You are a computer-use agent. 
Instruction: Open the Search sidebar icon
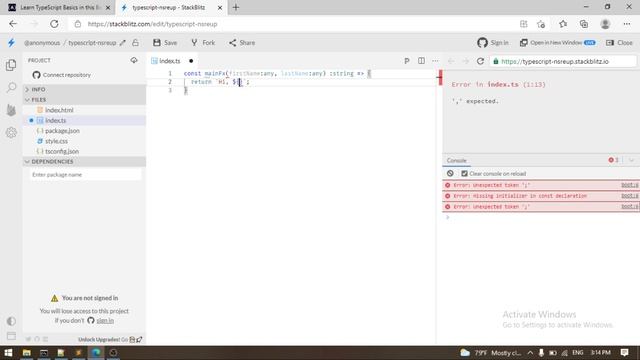pos(11,87)
